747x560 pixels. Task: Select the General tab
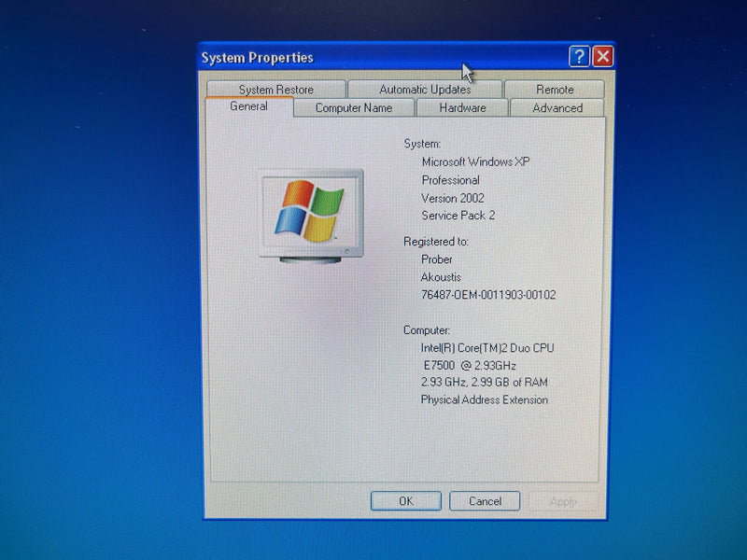248,106
